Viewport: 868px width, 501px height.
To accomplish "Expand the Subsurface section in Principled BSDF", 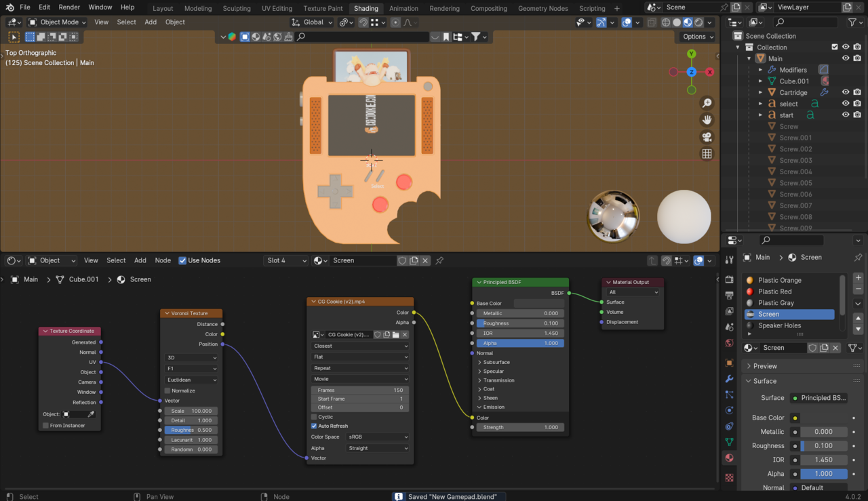I will [496, 362].
